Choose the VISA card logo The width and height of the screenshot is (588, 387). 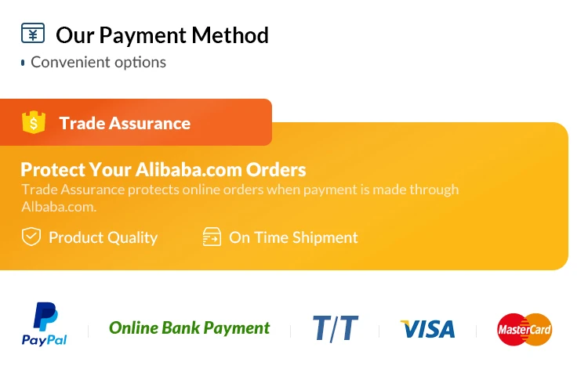(x=427, y=329)
